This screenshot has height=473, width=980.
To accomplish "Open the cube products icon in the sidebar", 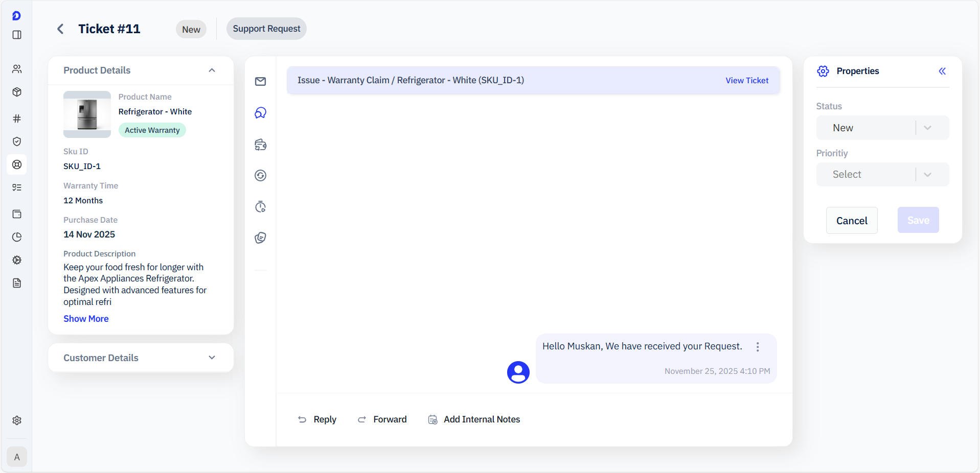I will [x=17, y=92].
